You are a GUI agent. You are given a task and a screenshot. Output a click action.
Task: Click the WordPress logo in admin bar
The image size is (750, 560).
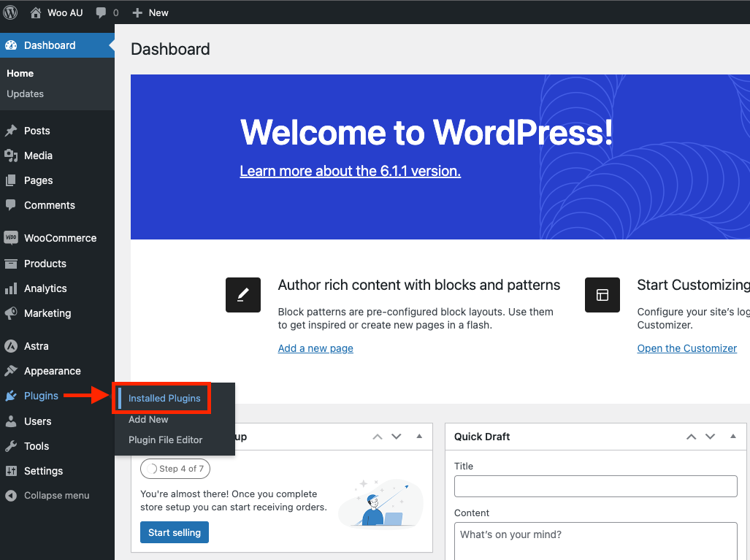click(x=10, y=12)
